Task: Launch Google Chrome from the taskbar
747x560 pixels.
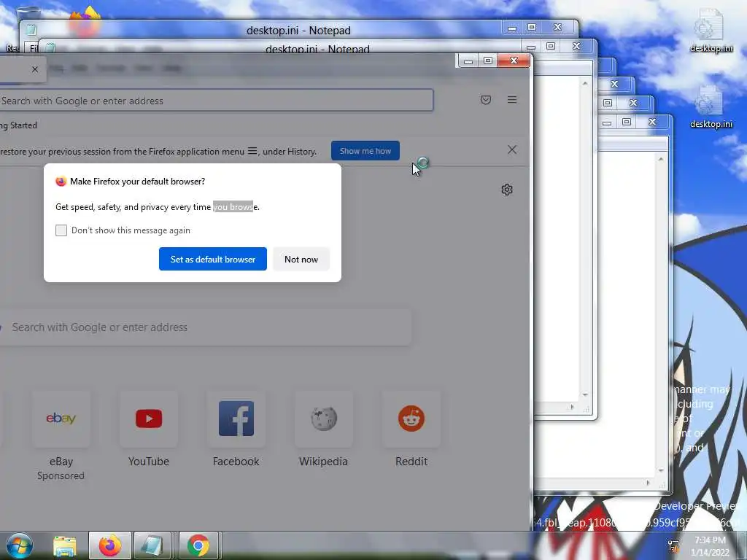Action: click(198, 545)
